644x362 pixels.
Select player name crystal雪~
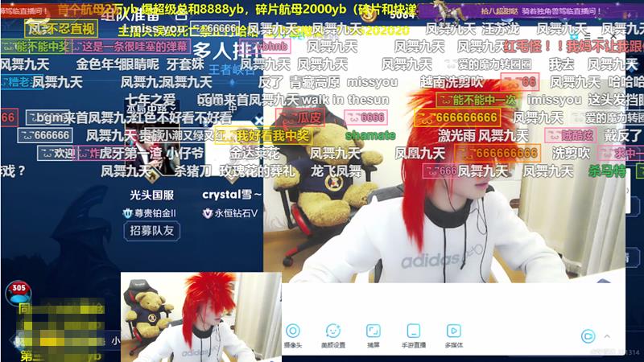[232, 195]
